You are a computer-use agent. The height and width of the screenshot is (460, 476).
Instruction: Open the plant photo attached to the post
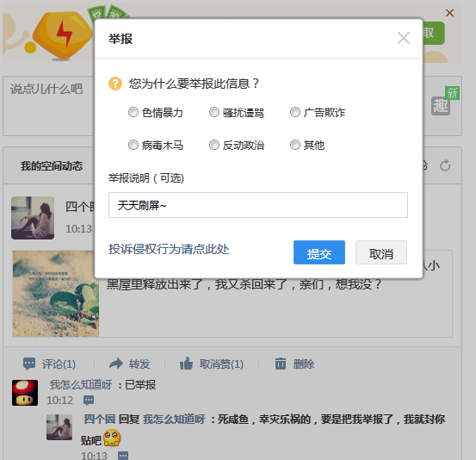[56, 294]
